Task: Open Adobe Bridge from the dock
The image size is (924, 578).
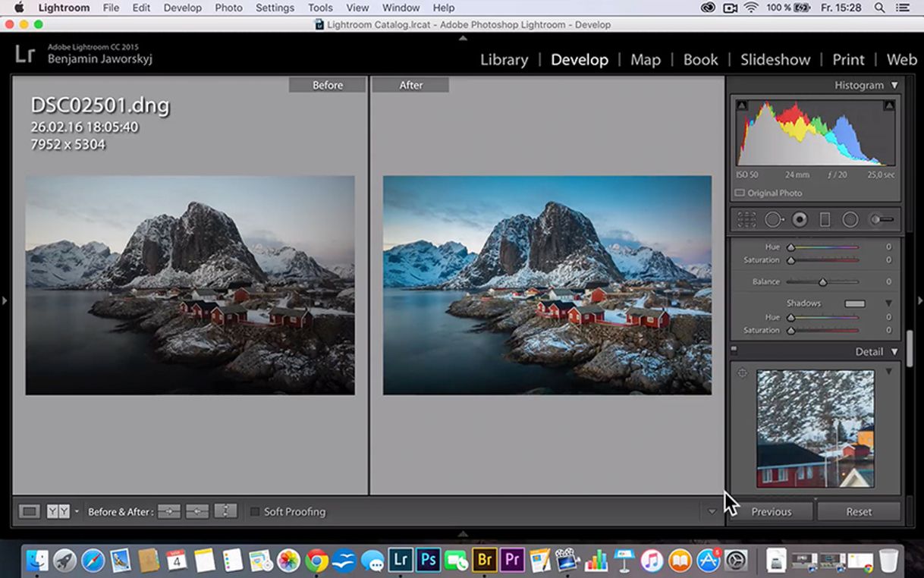Action: pos(484,561)
